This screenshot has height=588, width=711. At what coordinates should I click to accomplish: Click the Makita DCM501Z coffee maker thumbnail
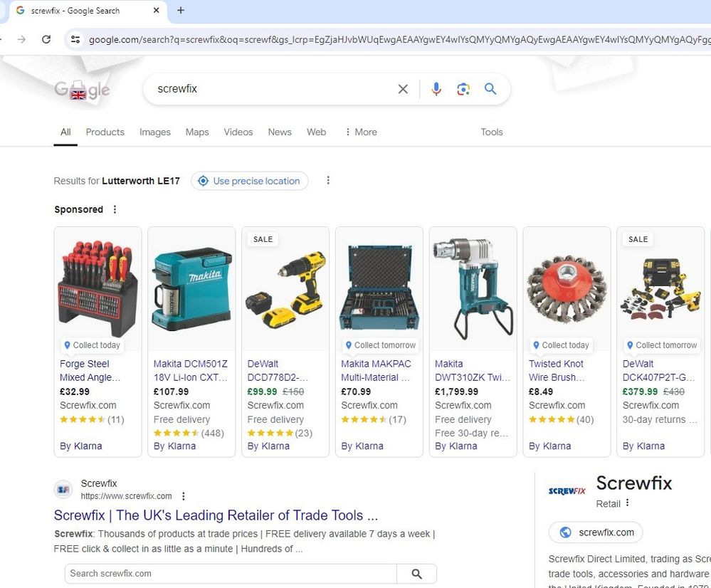click(x=191, y=288)
